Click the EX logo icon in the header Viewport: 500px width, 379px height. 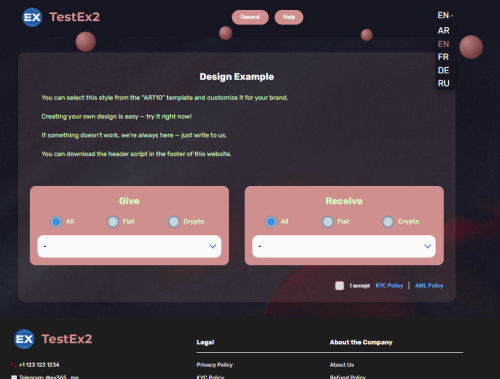click(x=32, y=17)
